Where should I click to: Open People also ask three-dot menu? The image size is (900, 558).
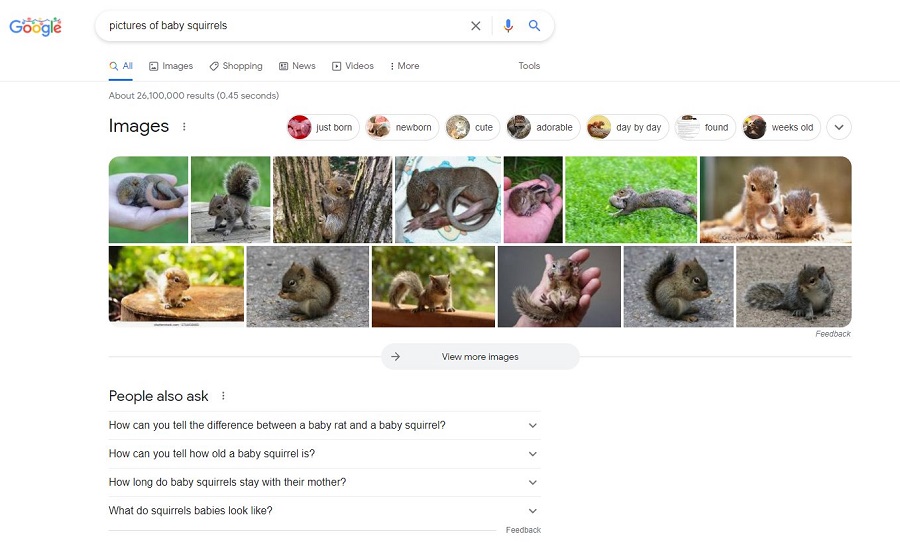click(223, 396)
